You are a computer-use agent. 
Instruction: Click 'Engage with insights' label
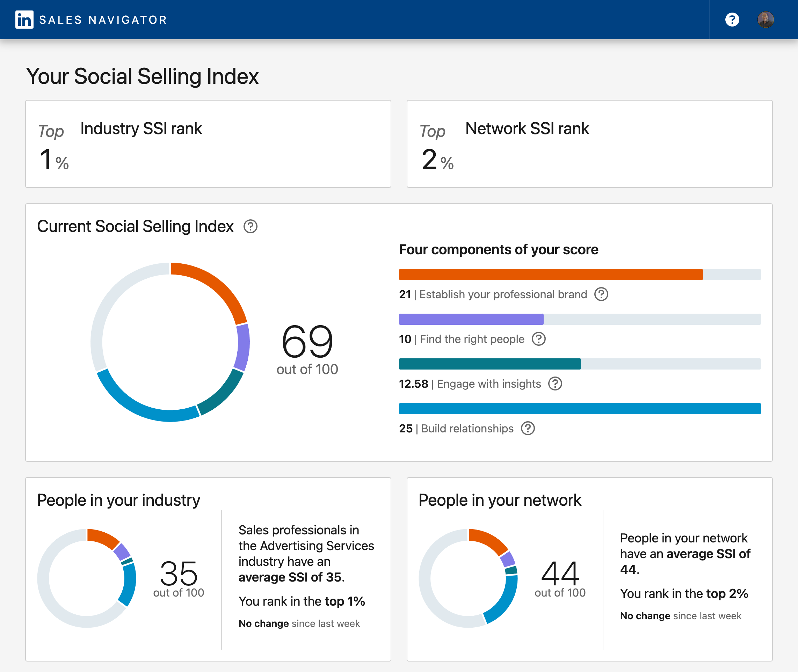click(489, 384)
